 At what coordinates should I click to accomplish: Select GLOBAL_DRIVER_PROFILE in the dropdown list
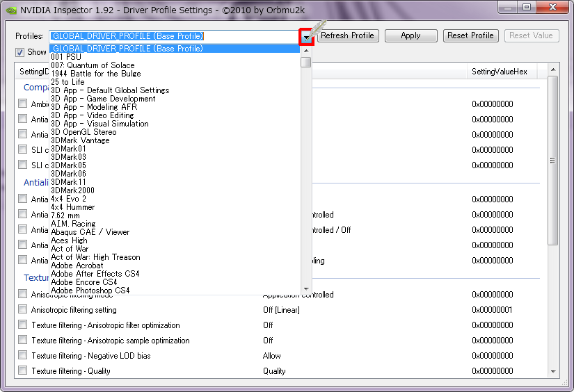[x=175, y=48]
